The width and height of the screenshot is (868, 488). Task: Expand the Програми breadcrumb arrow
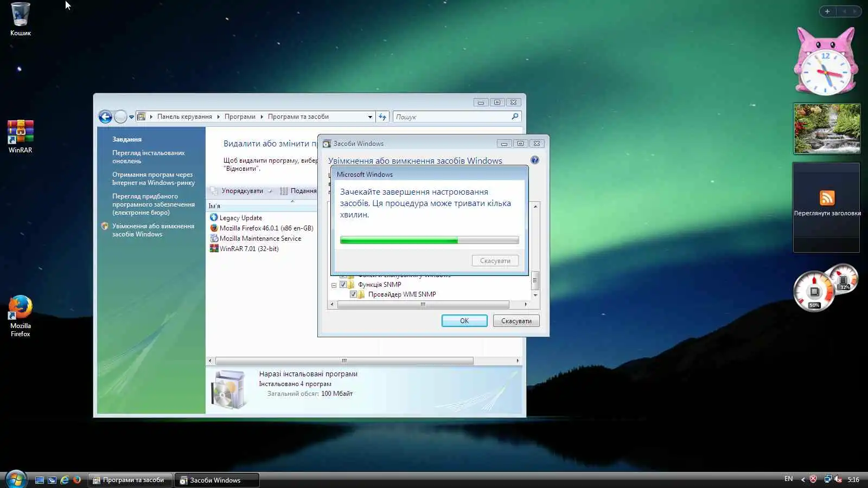[x=261, y=117]
